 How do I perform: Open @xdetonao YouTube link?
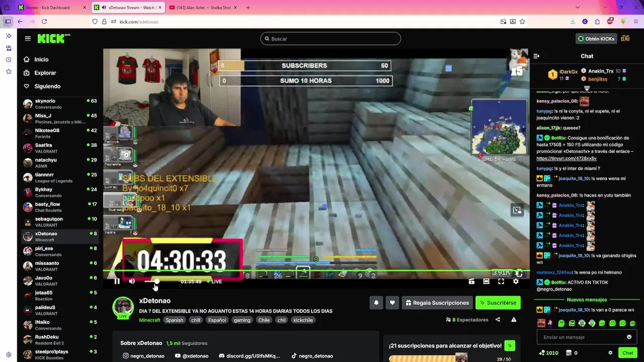192,356
